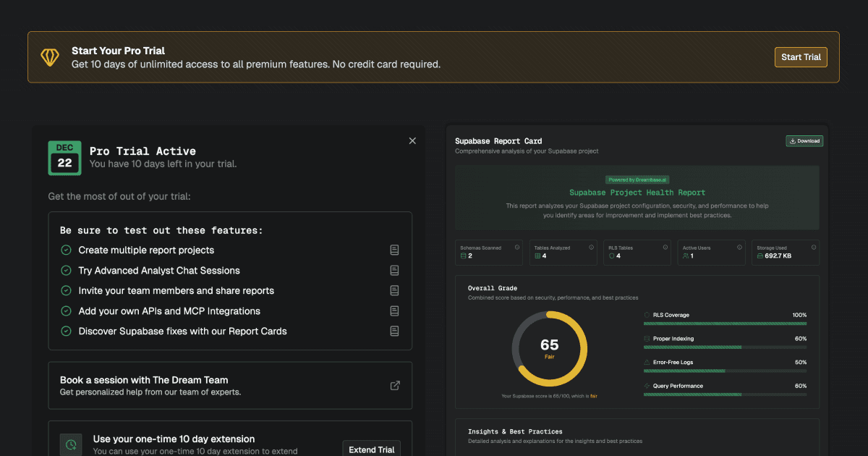Screen dimensions: 868x456
Task: Click the Extend Trial button
Action: (372, 449)
